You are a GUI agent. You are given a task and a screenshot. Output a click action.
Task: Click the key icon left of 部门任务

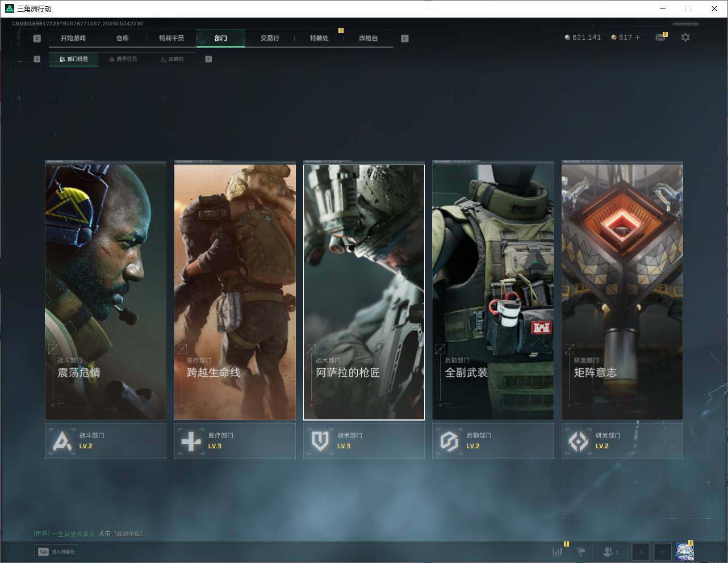tap(37, 59)
